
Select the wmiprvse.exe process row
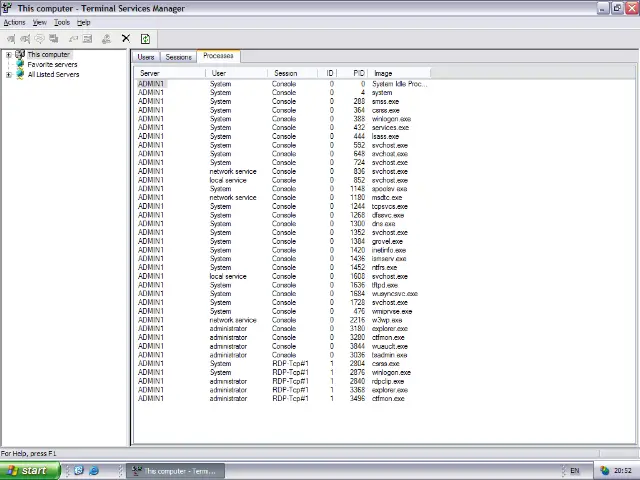point(282,311)
